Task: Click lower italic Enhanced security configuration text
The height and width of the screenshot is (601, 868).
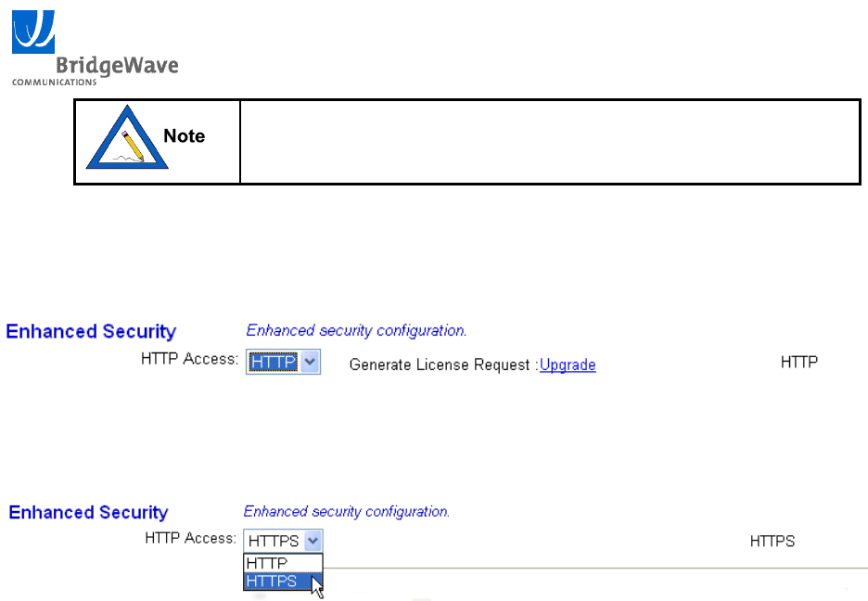Action: click(347, 511)
